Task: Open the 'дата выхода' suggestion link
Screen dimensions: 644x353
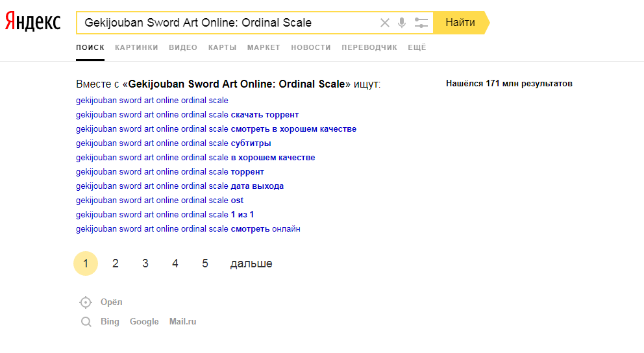Action: pyautogui.click(x=180, y=186)
